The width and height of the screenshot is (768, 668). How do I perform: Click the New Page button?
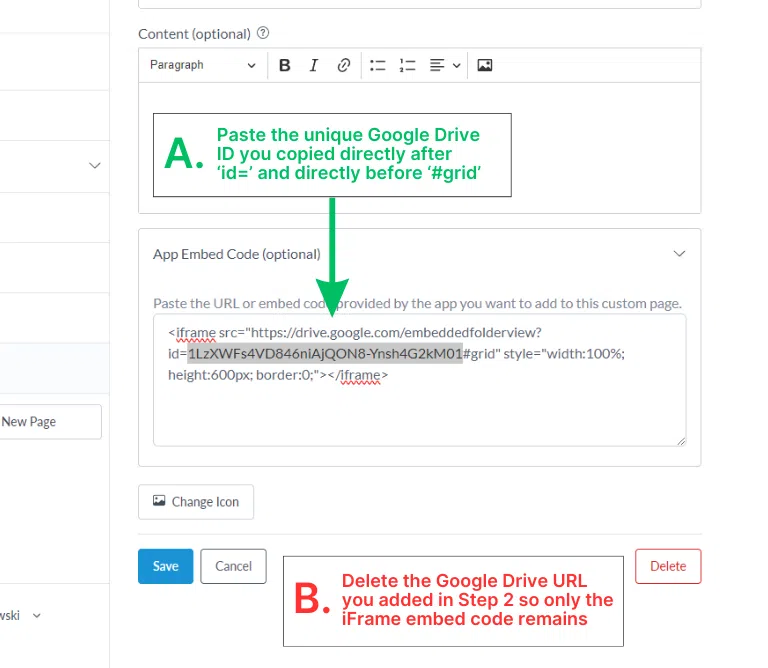50,422
